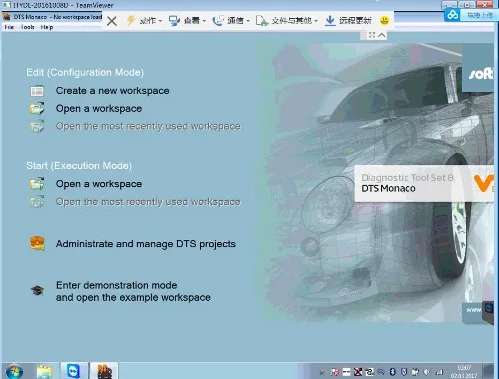
Task: Click the Create a new workspace link
Action: (x=113, y=91)
